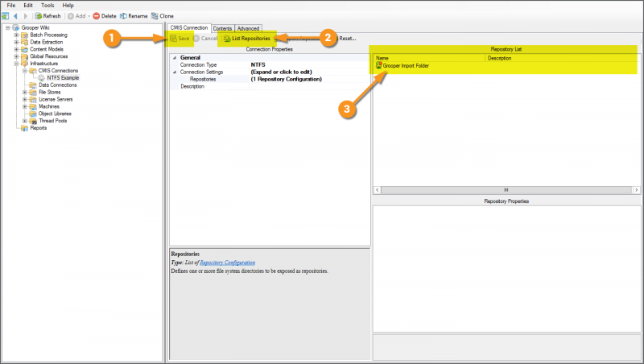Screen dimensions: 644x364
Task: Expand the Thread Pools folder
Action: click(x=25, y=121)
